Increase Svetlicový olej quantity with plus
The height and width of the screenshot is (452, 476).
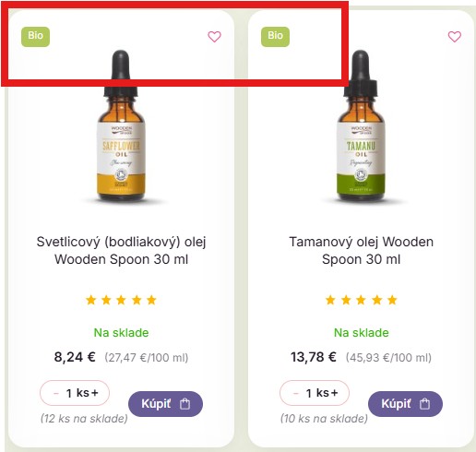click(x=95, y=393)
